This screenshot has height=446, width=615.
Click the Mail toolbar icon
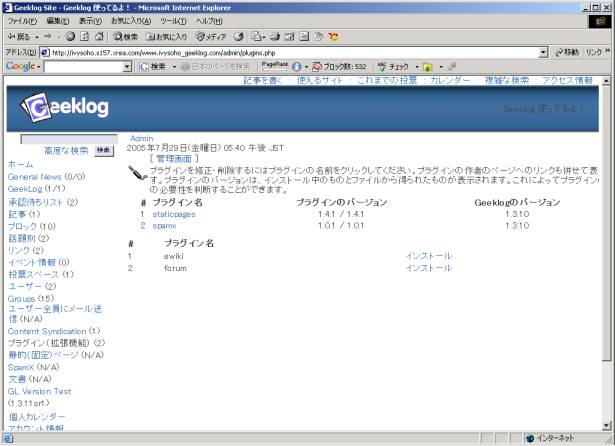(x=256, y=36)
